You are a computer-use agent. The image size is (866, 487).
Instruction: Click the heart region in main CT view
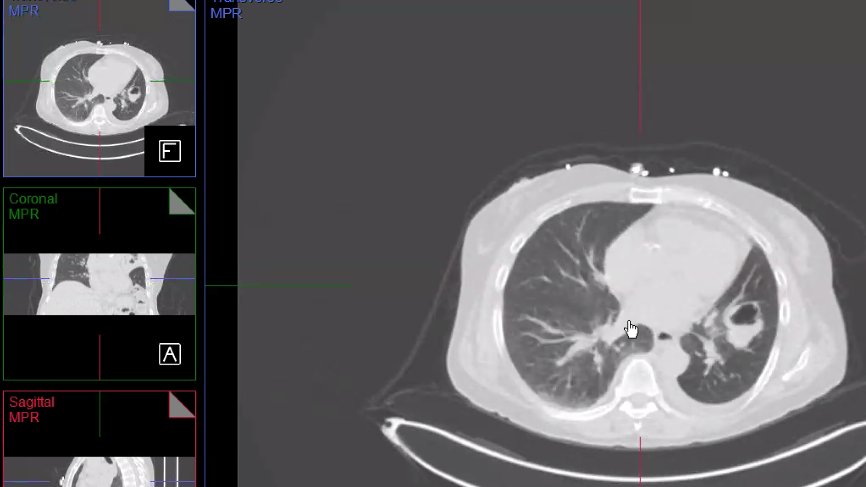pyautogui.click(x=677, y=265)
